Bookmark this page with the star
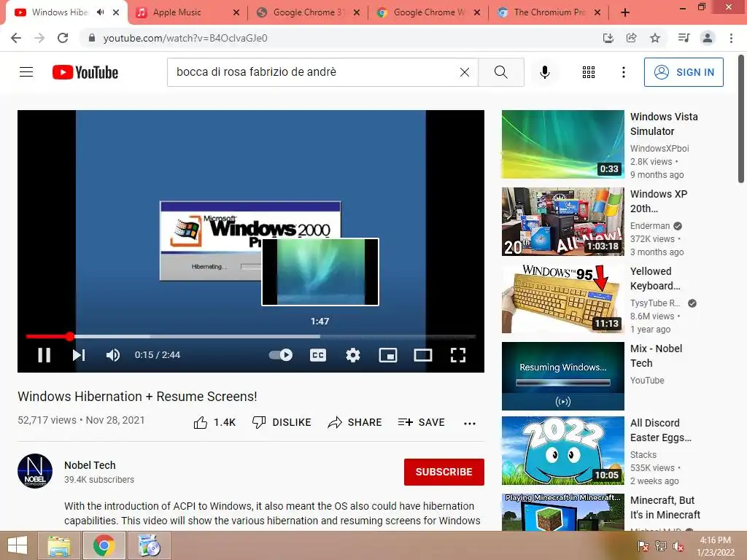 point(655,38)
